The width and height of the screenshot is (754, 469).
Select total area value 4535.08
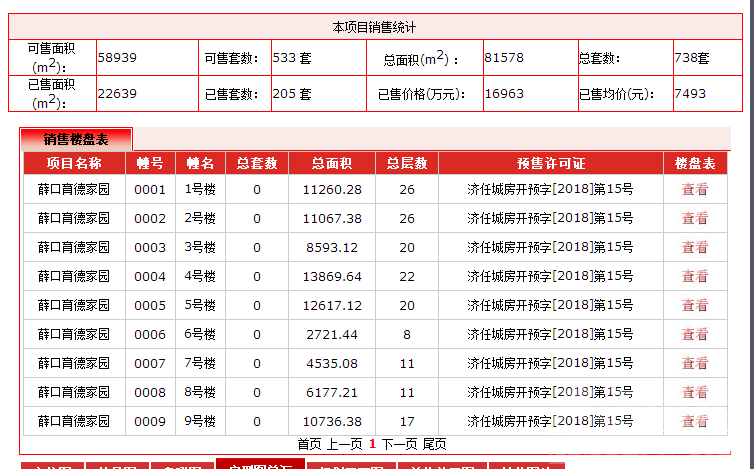tap(332, 363)
